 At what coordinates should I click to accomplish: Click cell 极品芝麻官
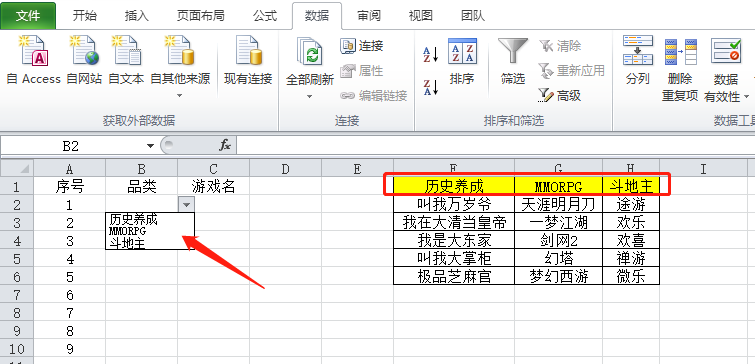(x=454, y=276)
